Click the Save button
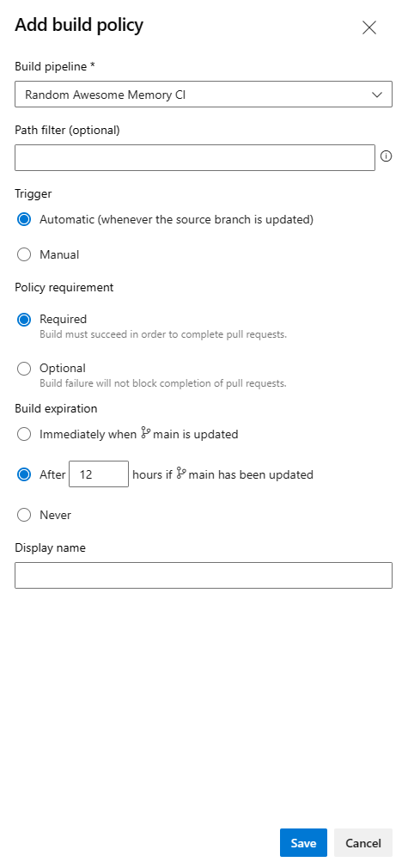The height and width of the screenshot is (868, 408). click(x=303, y=842)
